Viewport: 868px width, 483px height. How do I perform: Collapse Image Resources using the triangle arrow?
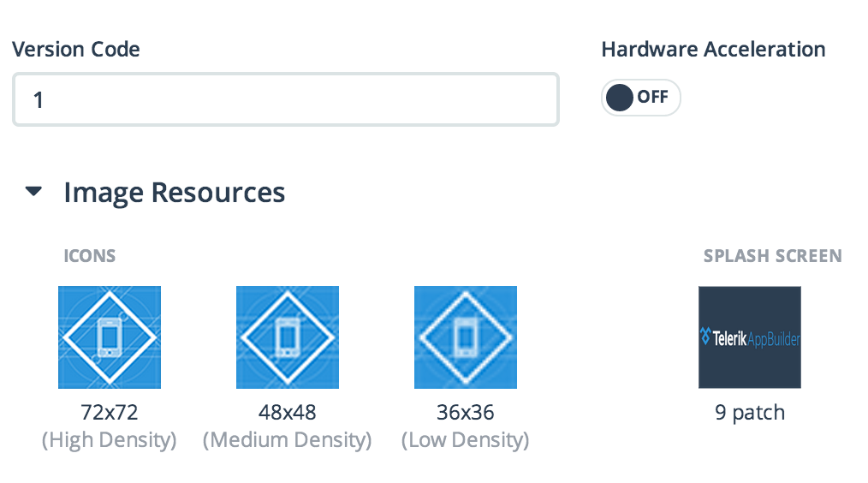(x=34, y=192)
